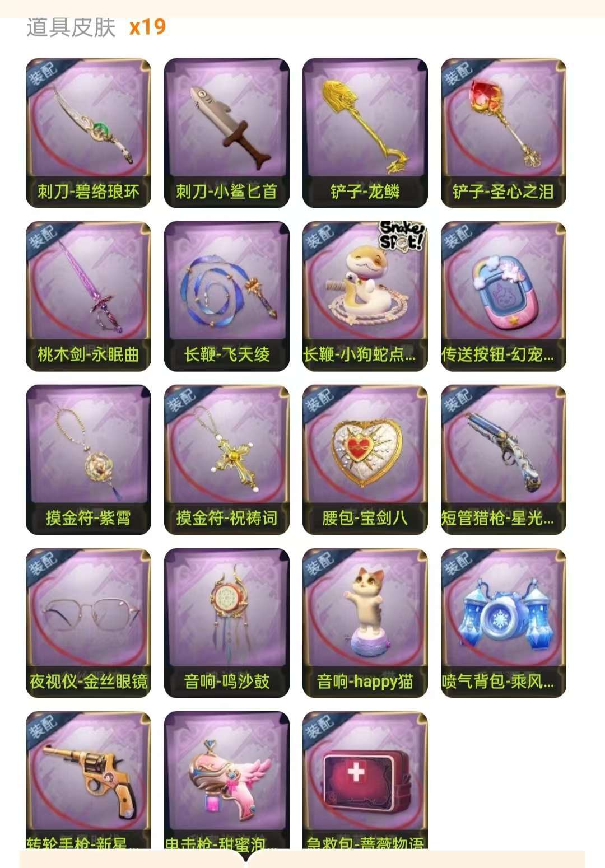The width and height of the screenshot is (605, 868).
Task: Pick the purple 桃木剑-永眠曲 sword skin
Action: click(x=89, y=297)
